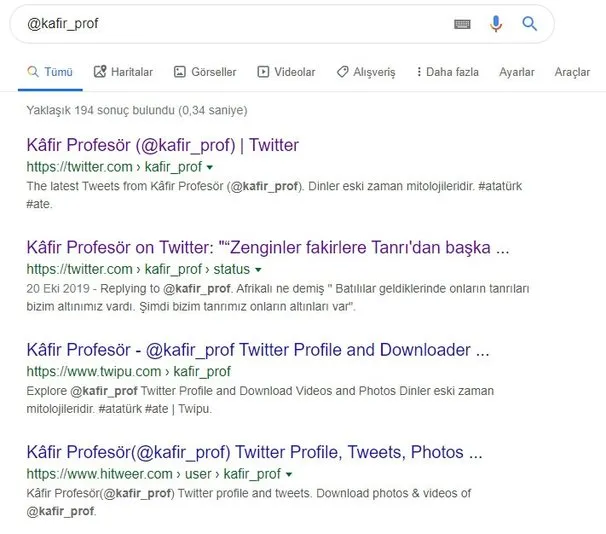Open the Twitter Profile, Tweets, Photos result
The width and height of the screenshot is (606, 534).
coord(254,452)
